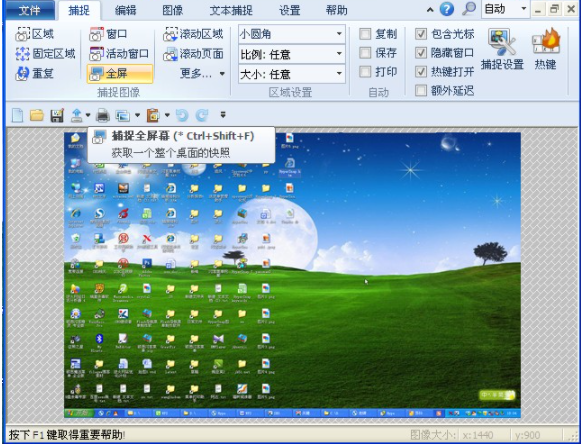Expand the 更多... more capture options
The height and width of the screenshot is (444, 581).
[x=202, y=73]
